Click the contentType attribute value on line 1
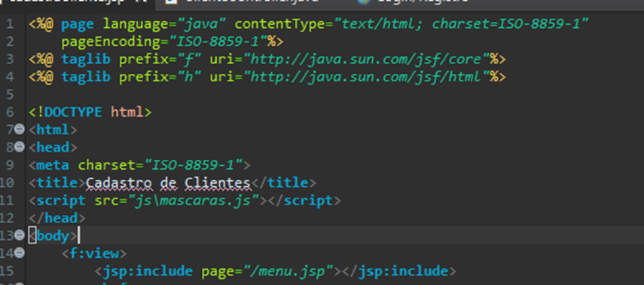This screenshot has width=644, height=285. pyautogui.click(x=461, y=24)
